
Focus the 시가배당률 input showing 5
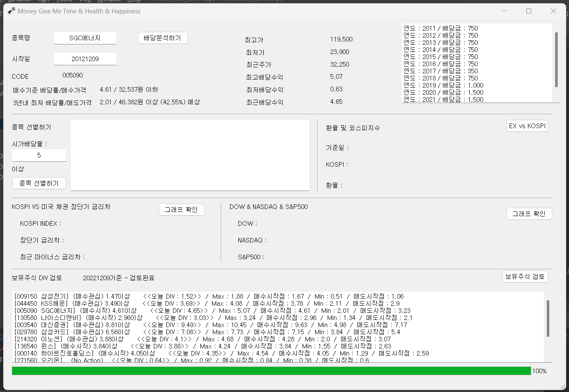tap(39, 155)
